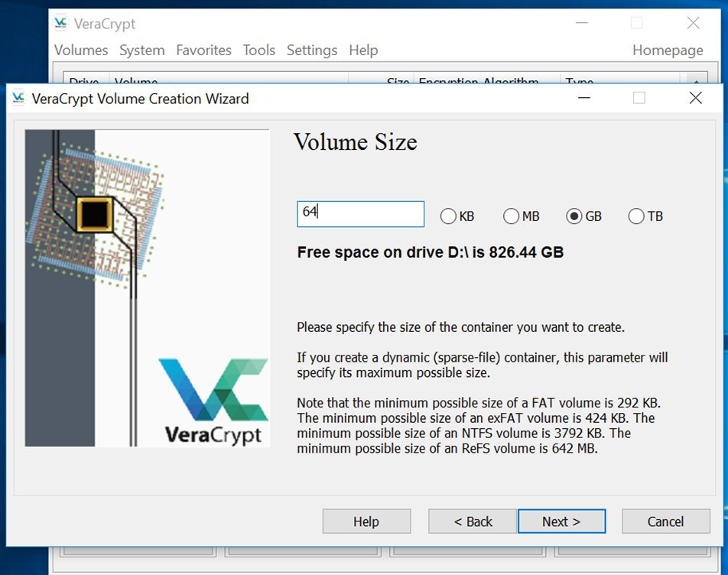Go back with the < Back button
The image size is (728, 575).
(x=473, y=521)
